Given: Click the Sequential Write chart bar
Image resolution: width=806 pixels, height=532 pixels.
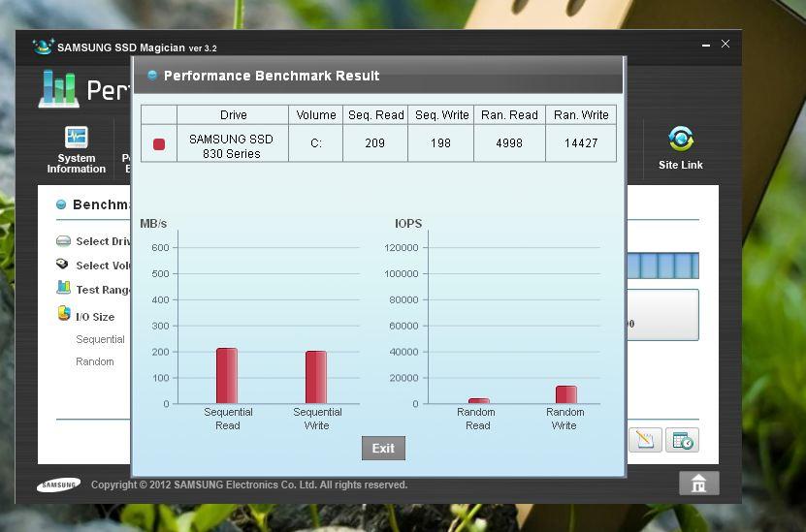Looking at the screenshot, I should click(x=316, y=377).
